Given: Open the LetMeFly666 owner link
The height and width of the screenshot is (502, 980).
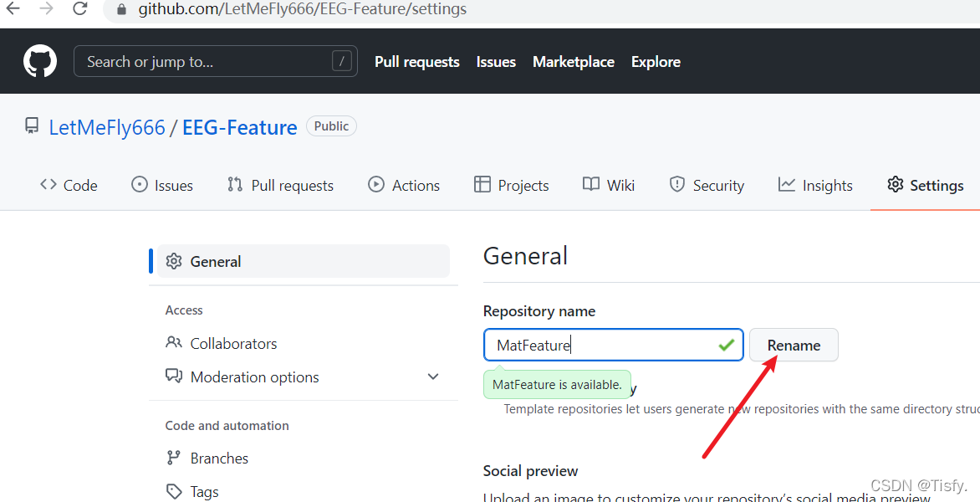Looking at the screenshot, I should 107,127.
